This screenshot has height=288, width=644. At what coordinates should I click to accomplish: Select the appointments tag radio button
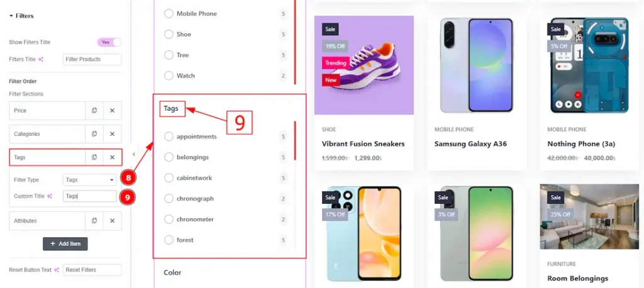click(169, 136)
